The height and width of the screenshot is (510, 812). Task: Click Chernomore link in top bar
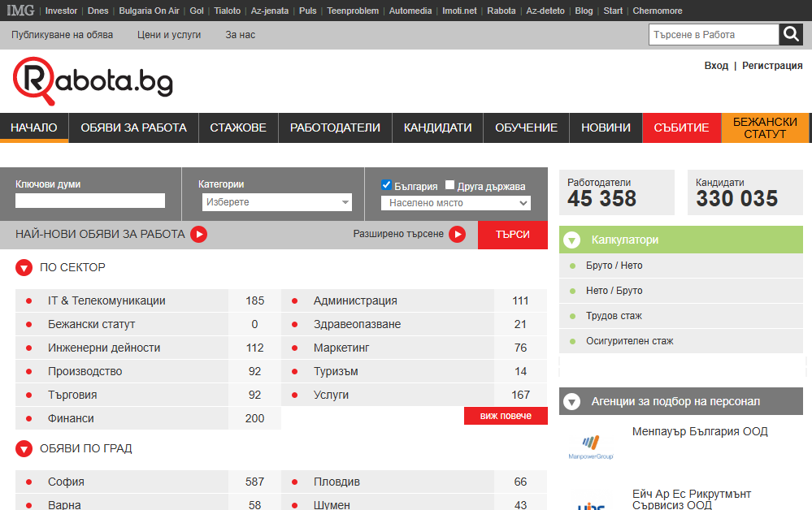[658, 11]
